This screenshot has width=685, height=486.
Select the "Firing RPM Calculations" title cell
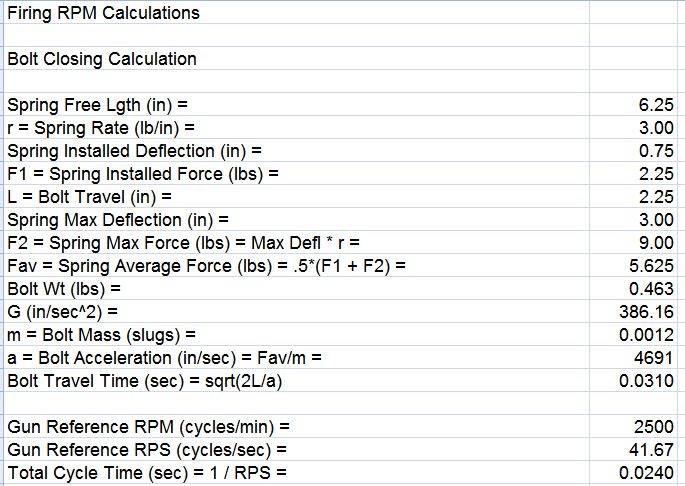pyautogui.click(x=103, y=13)
